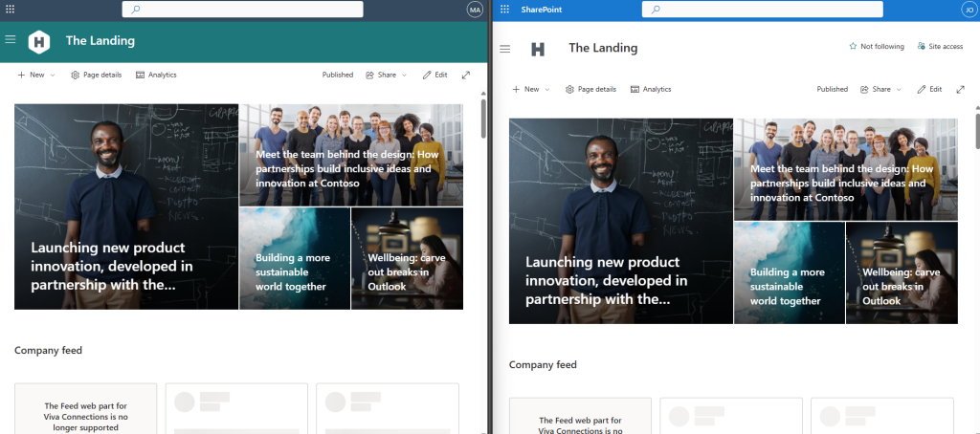The image size is (980, 434).
Task: Expand New dropdown chevron in right window
Action: pyautogui.click(x=546, y=89)
